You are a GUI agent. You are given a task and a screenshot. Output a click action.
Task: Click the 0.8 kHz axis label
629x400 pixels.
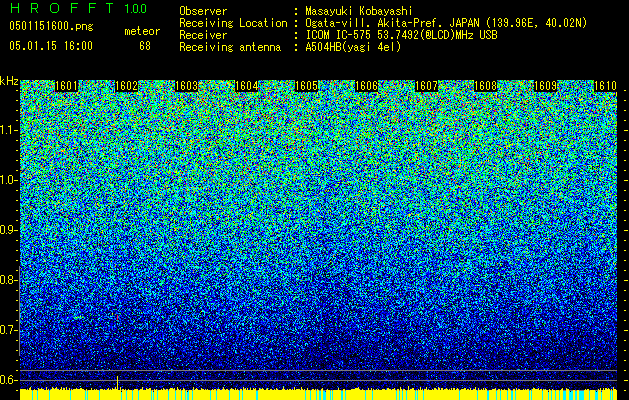(7, 280)
